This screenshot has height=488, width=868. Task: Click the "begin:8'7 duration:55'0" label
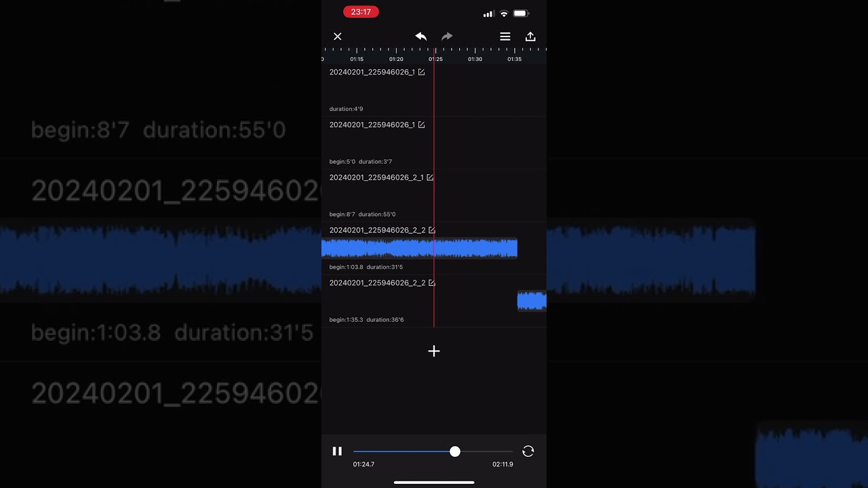362,215
